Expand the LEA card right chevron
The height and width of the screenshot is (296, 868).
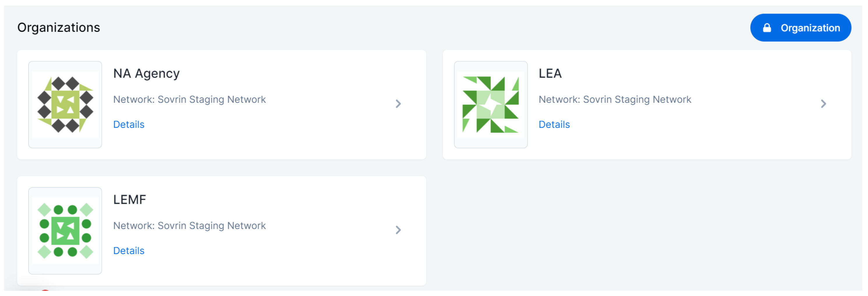[x=823, y=104]
